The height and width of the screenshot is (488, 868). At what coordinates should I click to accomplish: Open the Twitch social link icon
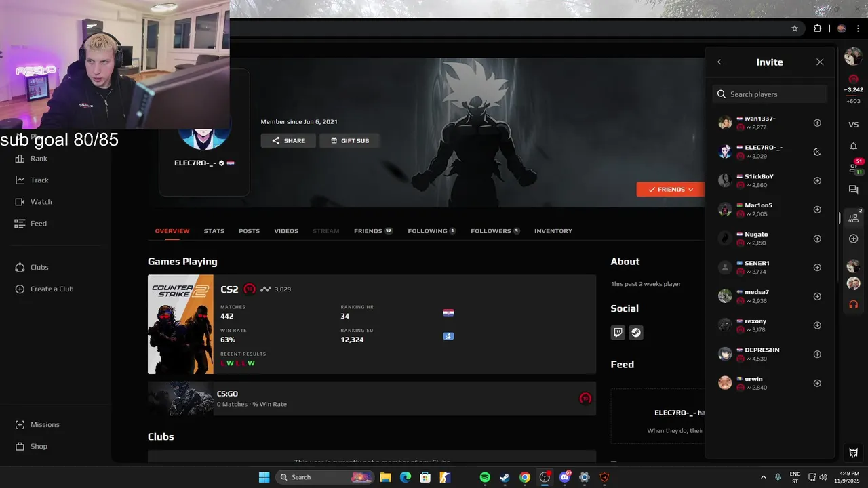pyautogui.click(x=618, y=332)
